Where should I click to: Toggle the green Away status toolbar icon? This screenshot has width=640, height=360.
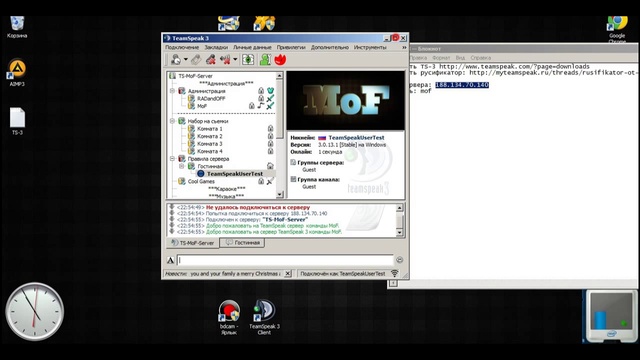pos(248,60)
